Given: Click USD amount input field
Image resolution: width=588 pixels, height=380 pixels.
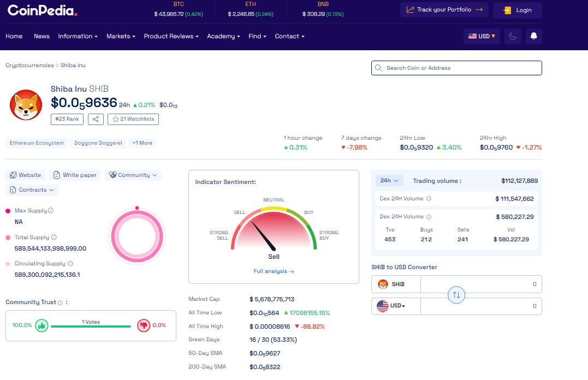Looking at the screenshot, I should point(481,306).
